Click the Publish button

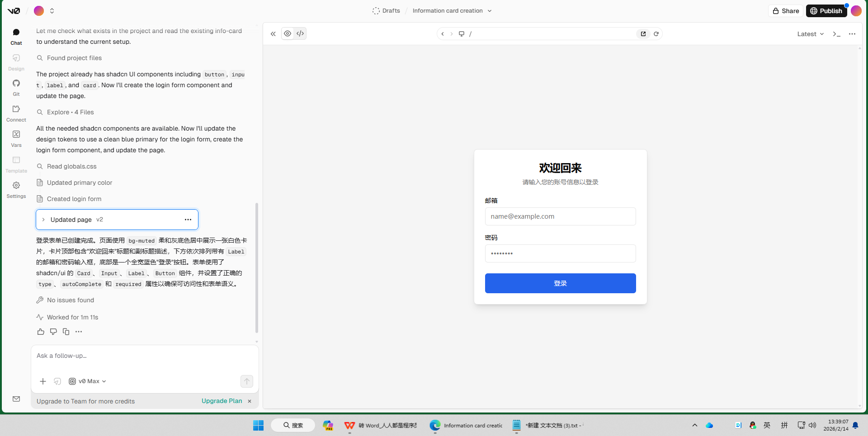tap(826, 10)
